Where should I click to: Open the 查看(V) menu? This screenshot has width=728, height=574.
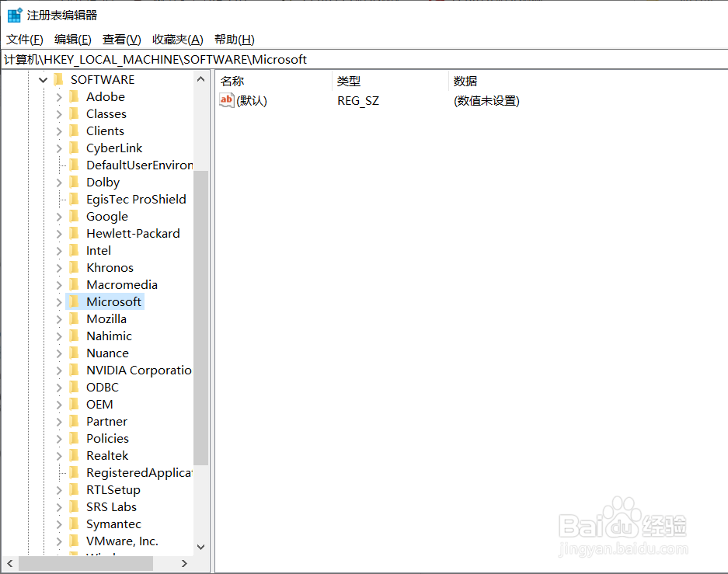tap(122, 40)
